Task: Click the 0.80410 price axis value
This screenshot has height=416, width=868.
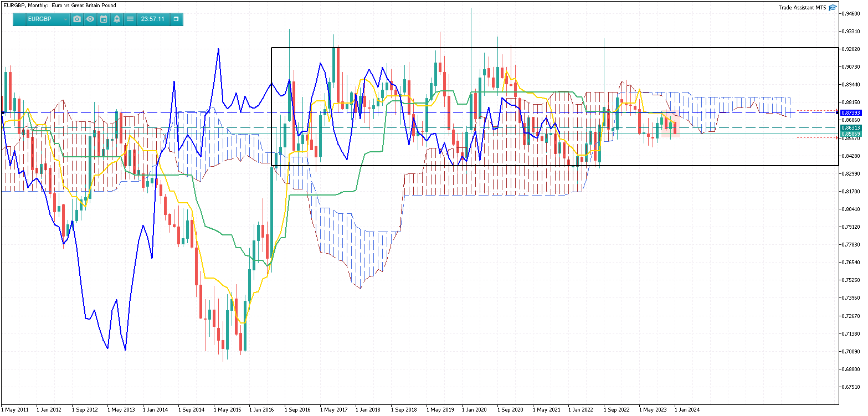Action: click(x=851, y=209)
